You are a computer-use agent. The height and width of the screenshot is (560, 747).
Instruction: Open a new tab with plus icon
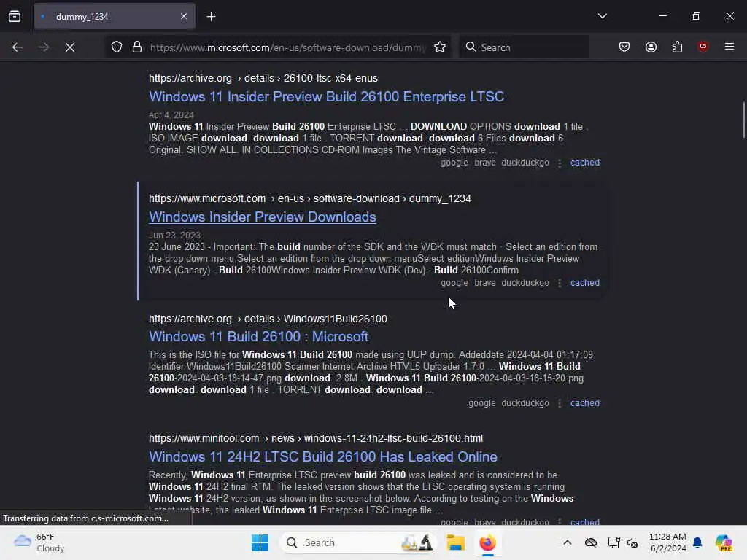coord(211,17)
